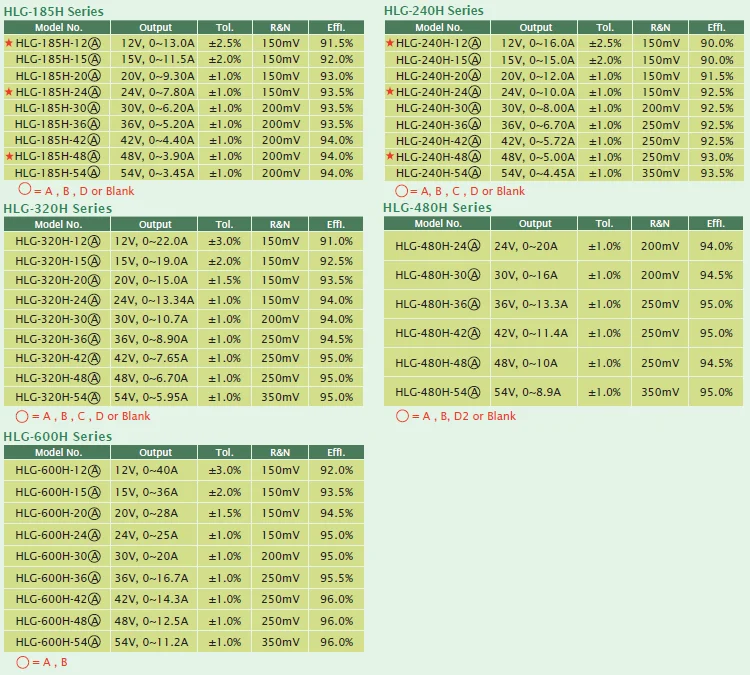Screen dimensions: 750x675
Task: Click the ±3.0% tolerance for HLG-320H-12A
Action: (224, 241)
